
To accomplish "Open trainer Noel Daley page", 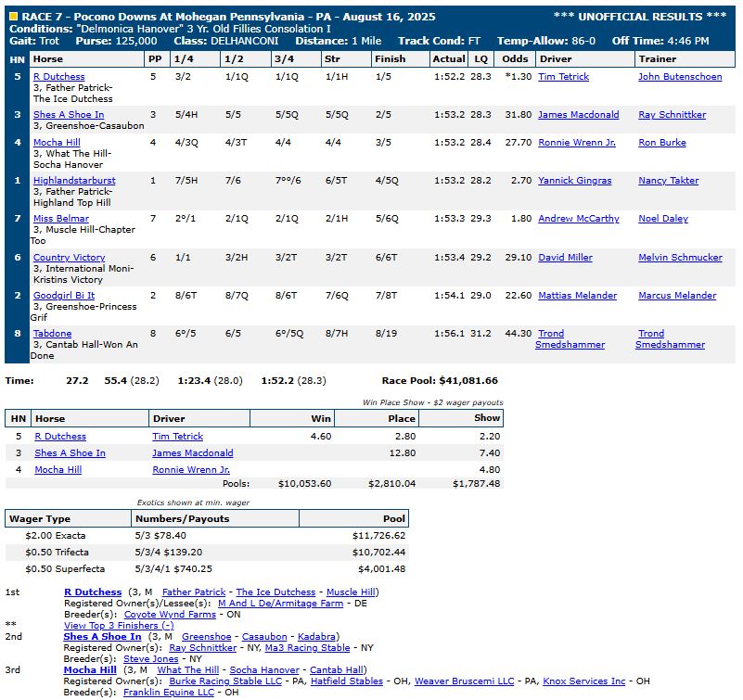I will (664, 219).
